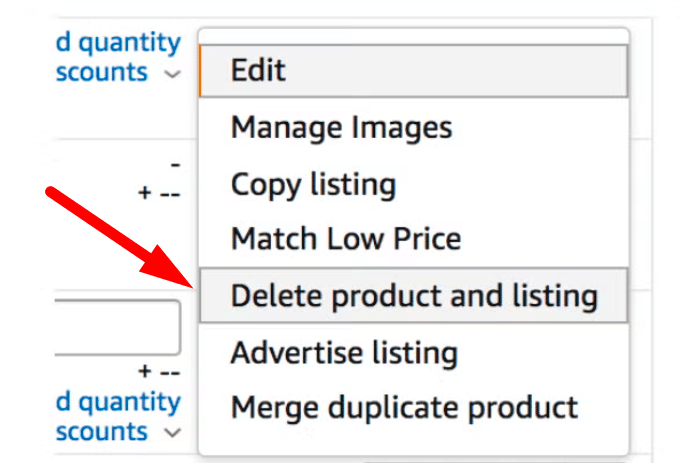681x463 pixels.
Task: Click the word 'quantity' in lower blue link
Action: click(129, 403)
